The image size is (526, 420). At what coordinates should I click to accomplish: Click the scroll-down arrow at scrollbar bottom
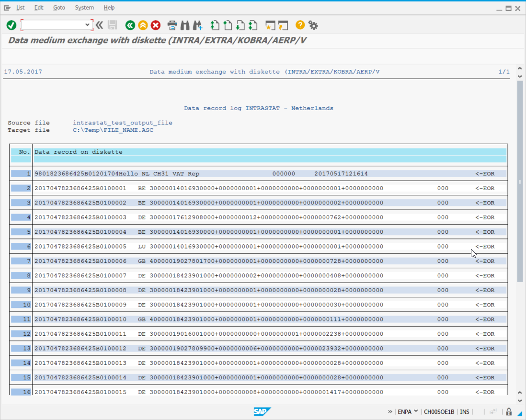click(520, 400)
